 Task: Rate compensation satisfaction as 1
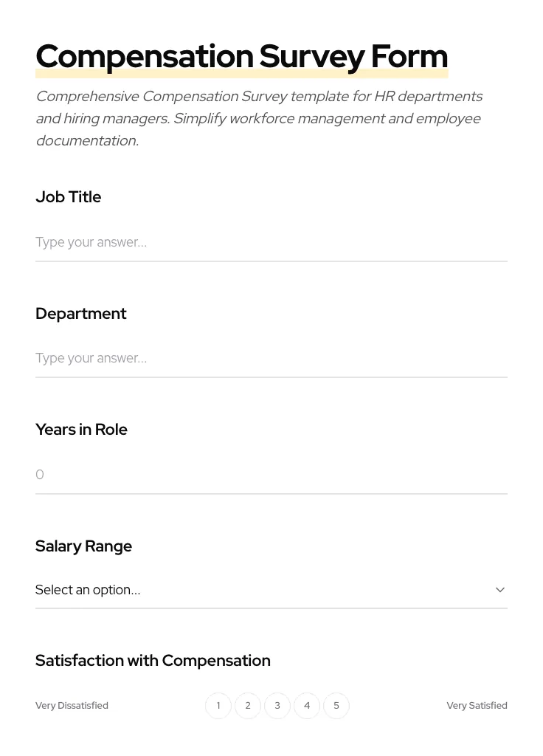(218, 706)
